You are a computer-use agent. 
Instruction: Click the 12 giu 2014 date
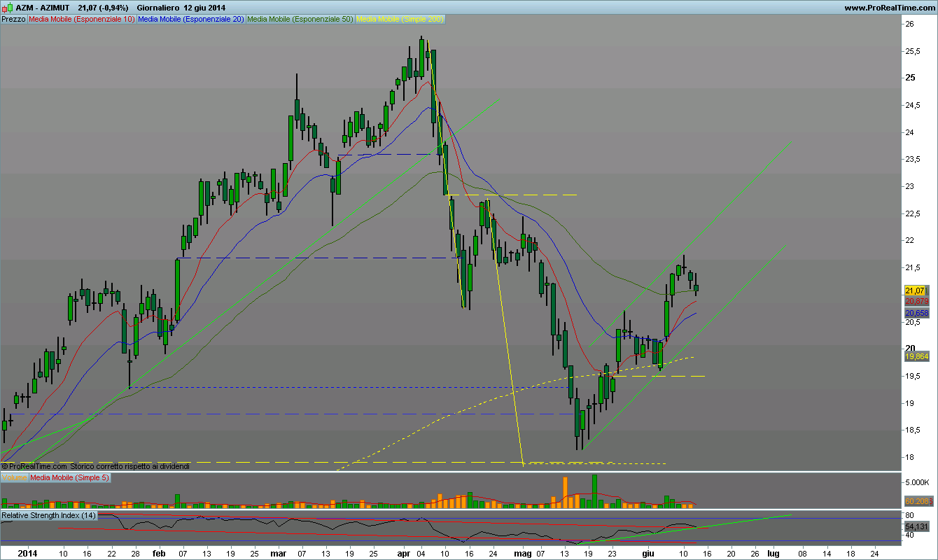(204, 8)
